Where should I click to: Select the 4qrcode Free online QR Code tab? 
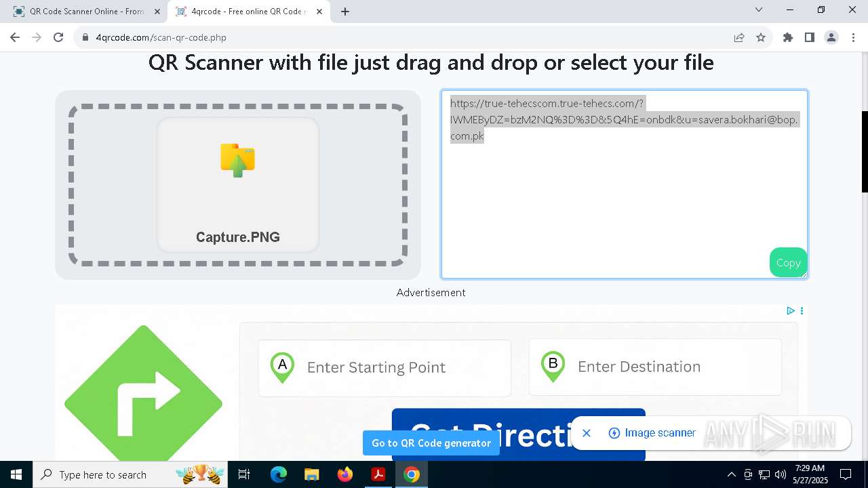tap(248, 12)
